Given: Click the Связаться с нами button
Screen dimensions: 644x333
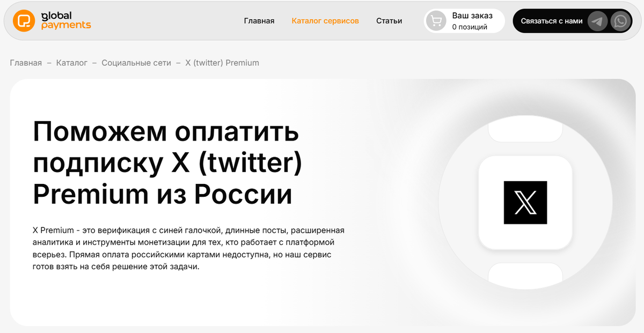Looking at the screenshot, I should click(x=573, y=21).
